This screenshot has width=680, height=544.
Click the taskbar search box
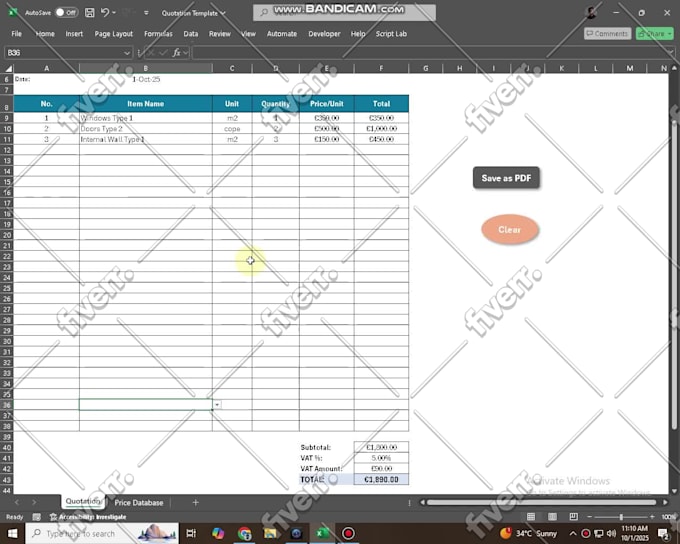click(102, 533)
